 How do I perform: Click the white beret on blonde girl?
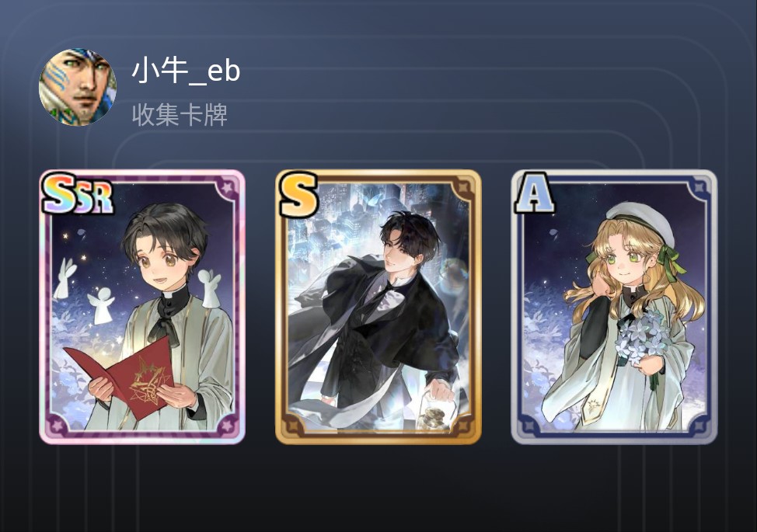(640, 223)
